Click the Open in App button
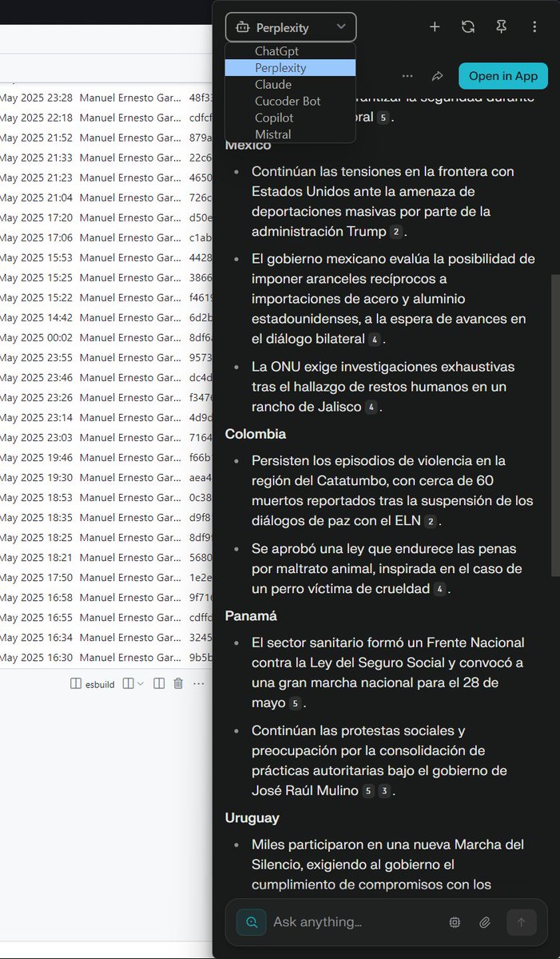560x959 pixels. 503,76
